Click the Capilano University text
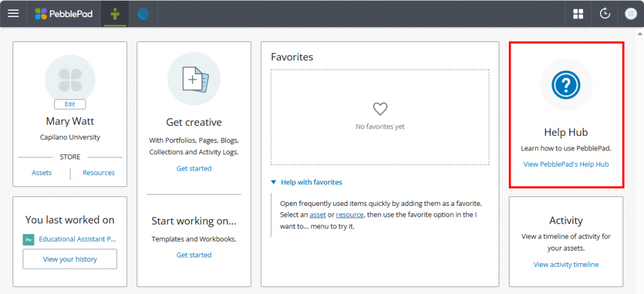This screenshot has height=294, width=644. [70, 137]
